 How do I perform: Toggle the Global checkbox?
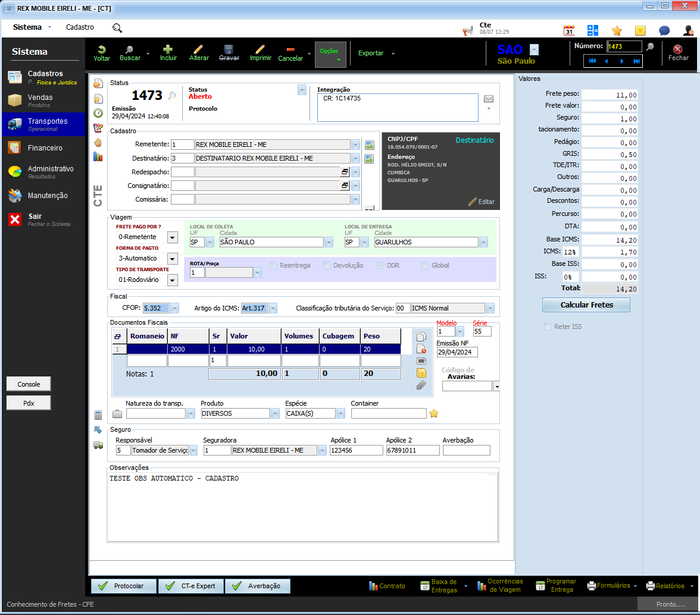pos(425,265)
